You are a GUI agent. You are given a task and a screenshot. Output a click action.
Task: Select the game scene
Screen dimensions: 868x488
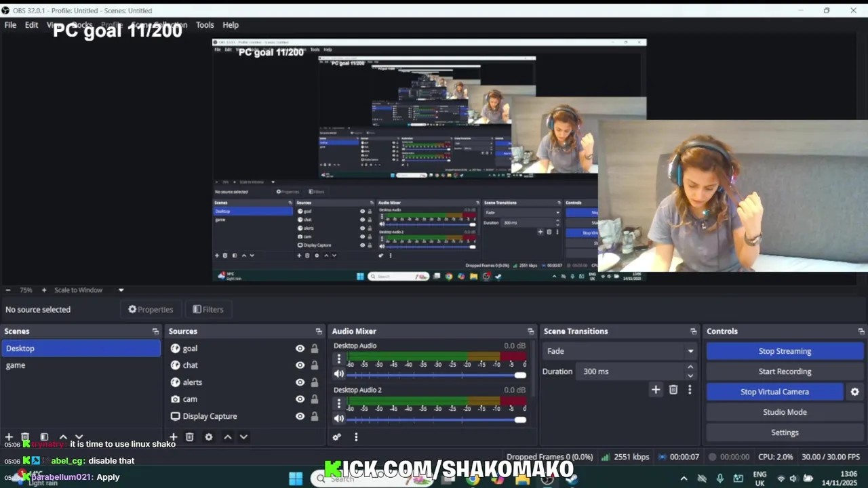pyautogui.click(x=81, y=365)
